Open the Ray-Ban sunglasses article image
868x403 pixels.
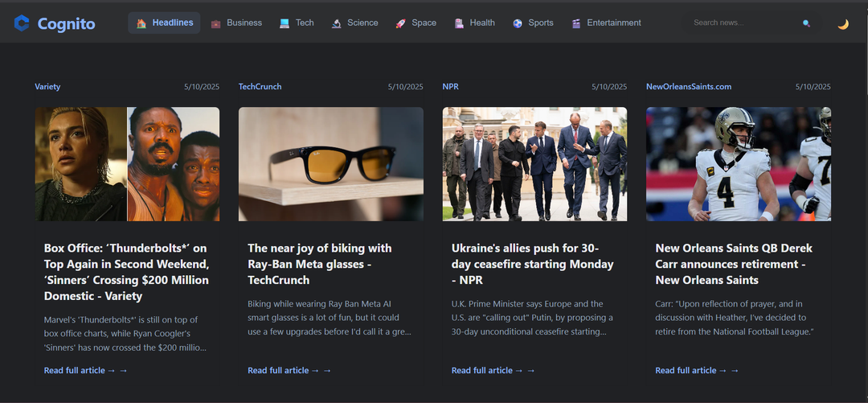tap(331, 164)
